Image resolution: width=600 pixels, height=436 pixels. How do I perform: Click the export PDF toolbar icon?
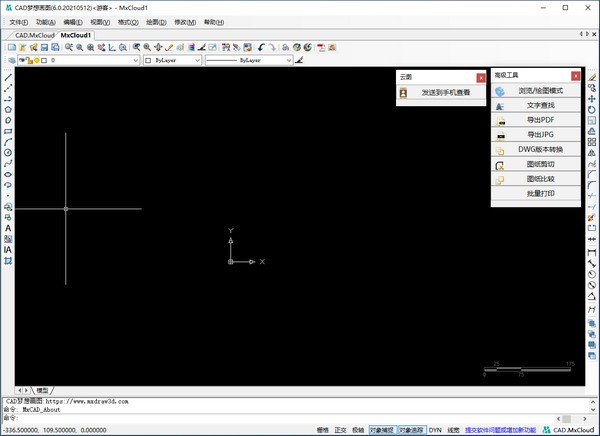[321, 47]
